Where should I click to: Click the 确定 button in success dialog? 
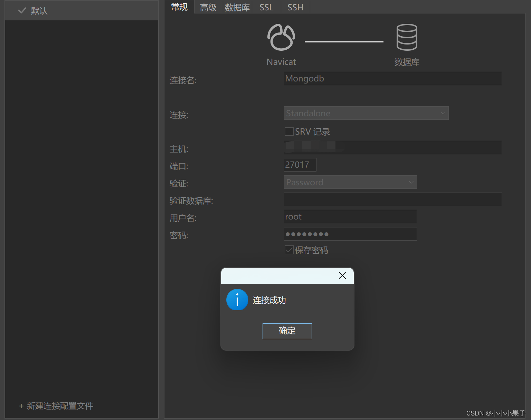287,331
